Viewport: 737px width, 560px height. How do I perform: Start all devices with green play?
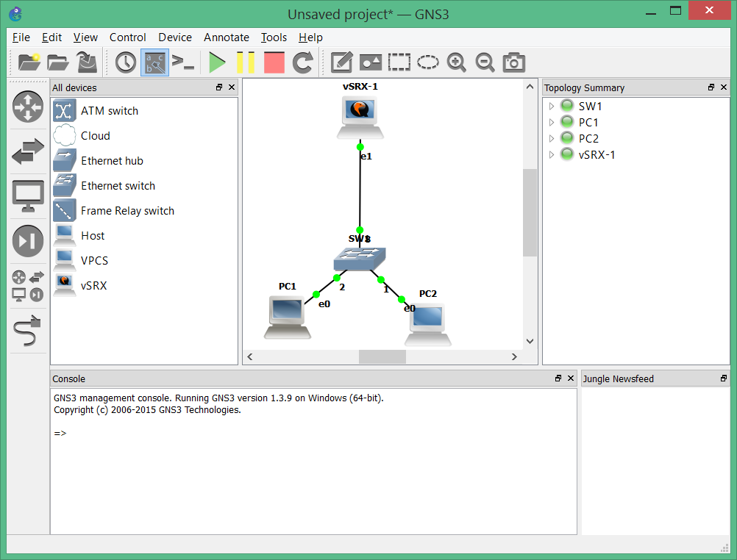tap(217, 62)
